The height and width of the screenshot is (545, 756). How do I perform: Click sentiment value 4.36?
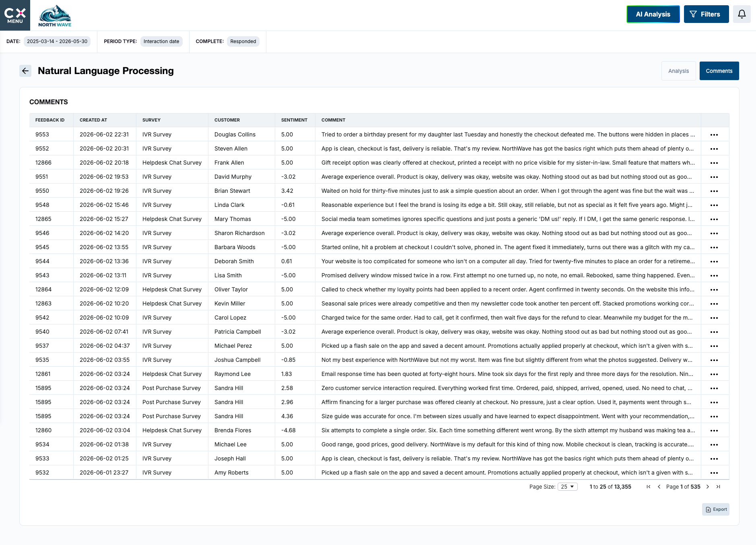(x=287, y=416)
